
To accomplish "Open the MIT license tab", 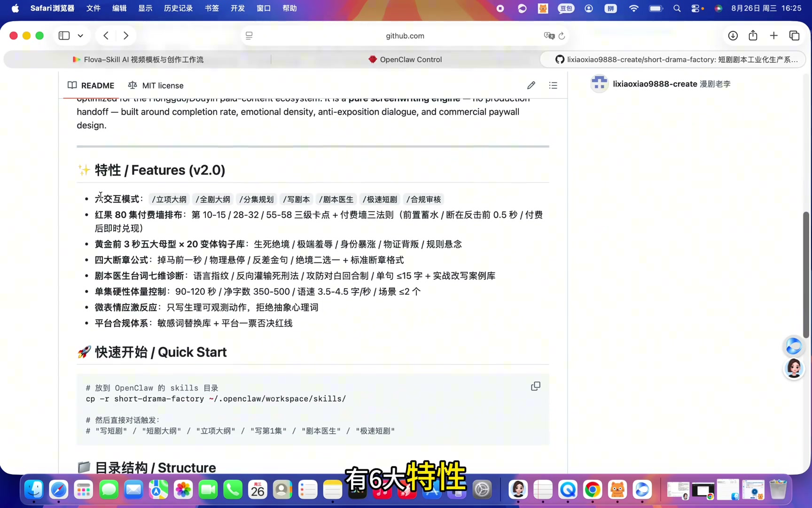I will (156, 86).
